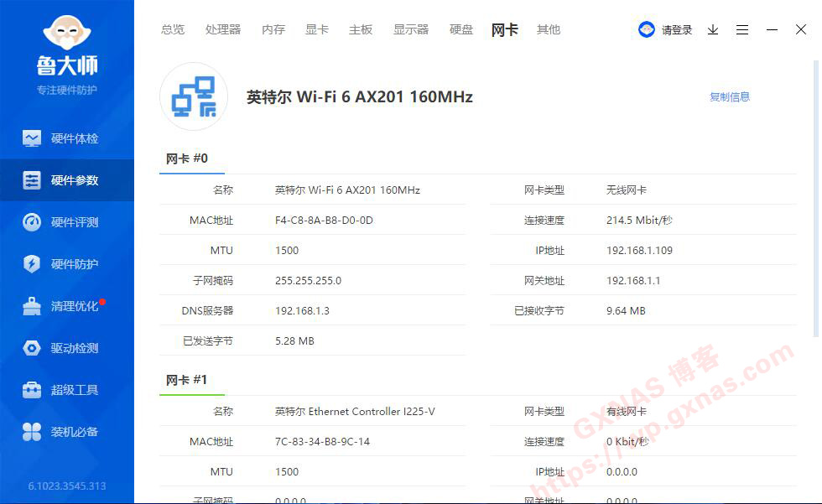Image resolution: width=822 pixels, height=504 pixels.
Task: Select the 硬件参数 sliders icon
Action: (x=32, y=180)
